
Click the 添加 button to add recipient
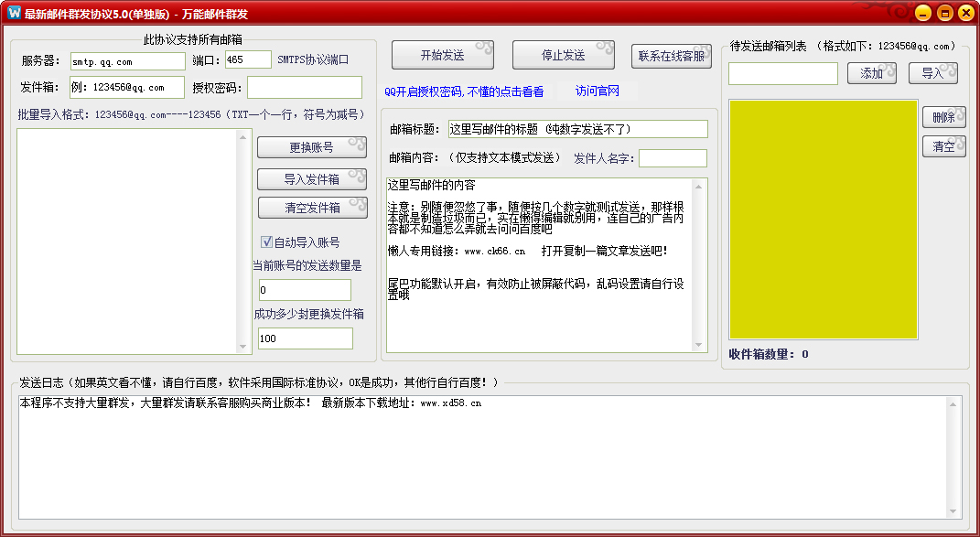pyautogui.click(x=870, y=72)
